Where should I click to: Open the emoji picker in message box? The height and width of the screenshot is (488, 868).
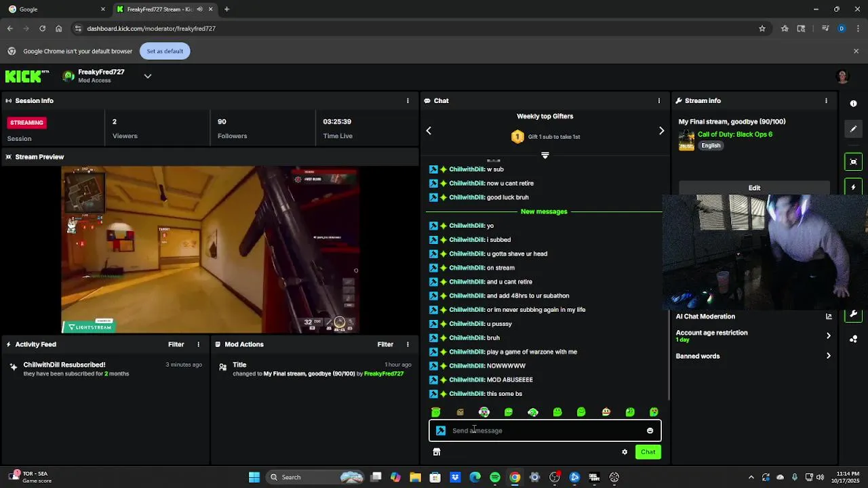click(x=650, y=430)
